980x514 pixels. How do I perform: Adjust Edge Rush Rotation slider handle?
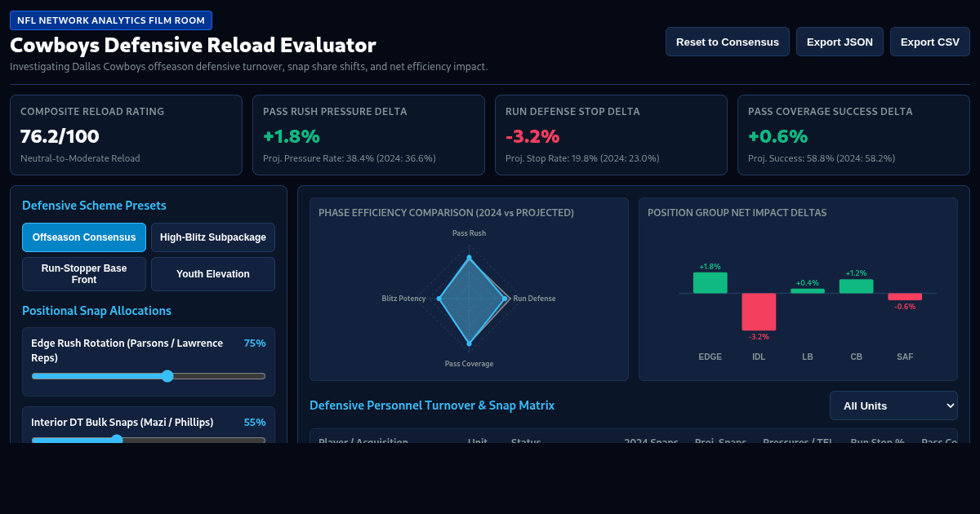[x=167, y=376]
